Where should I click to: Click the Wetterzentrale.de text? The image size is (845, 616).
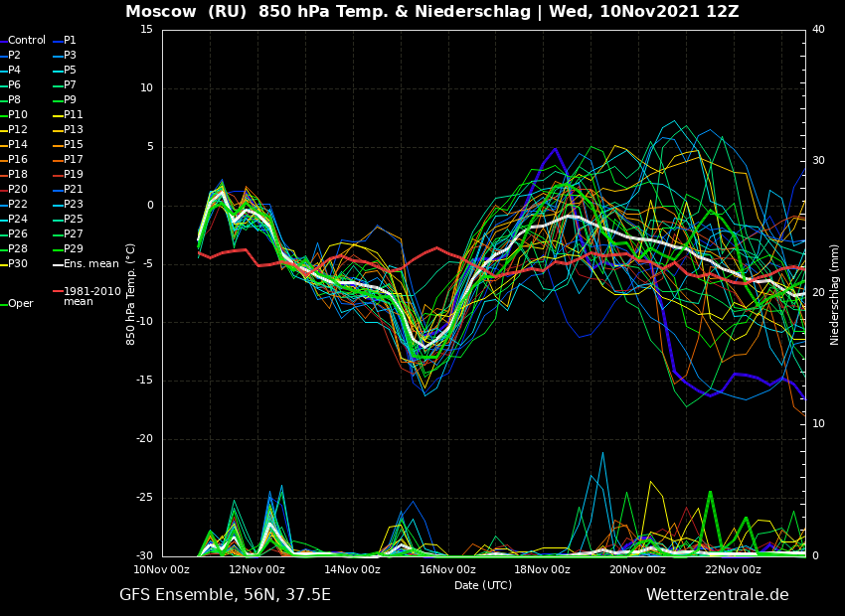point(717,595)
